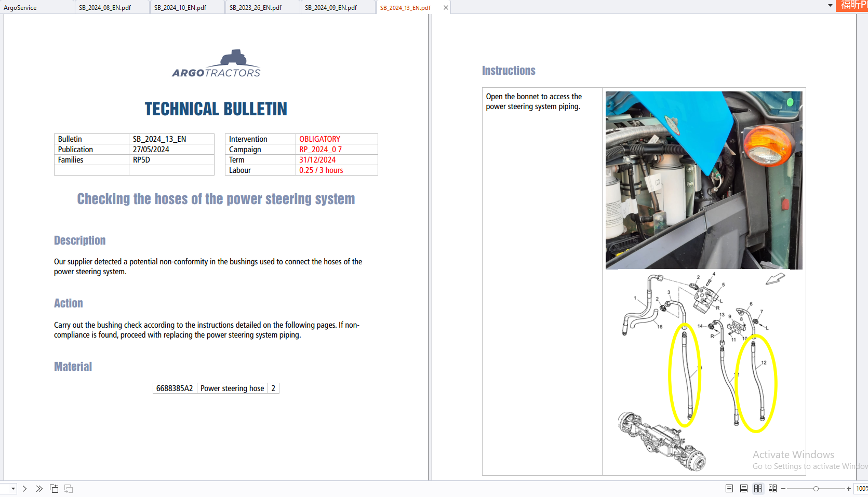Image resolution: width=868 pixels, height=497 pixels.
Task: Jump to the last page
Action: tap(39, 489)
